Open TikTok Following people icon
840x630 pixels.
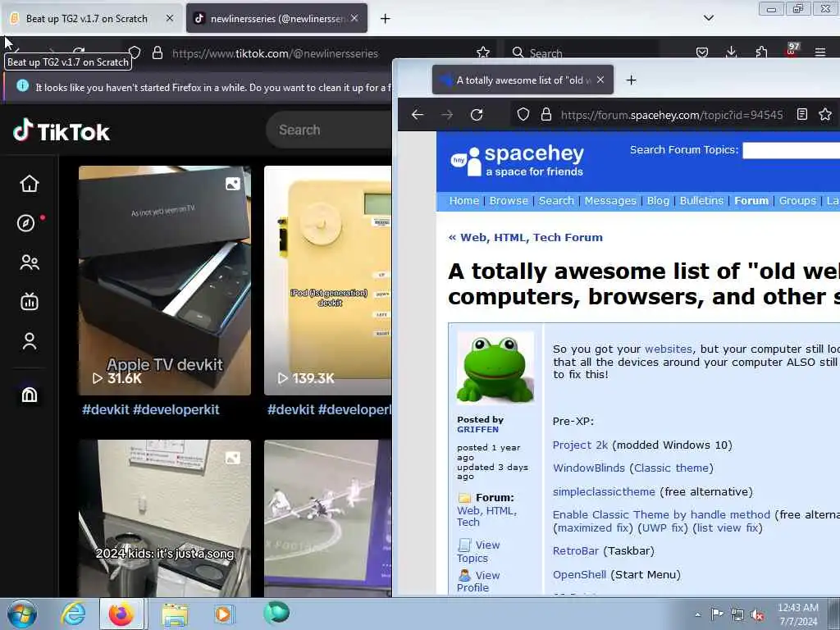click(30, 262)
